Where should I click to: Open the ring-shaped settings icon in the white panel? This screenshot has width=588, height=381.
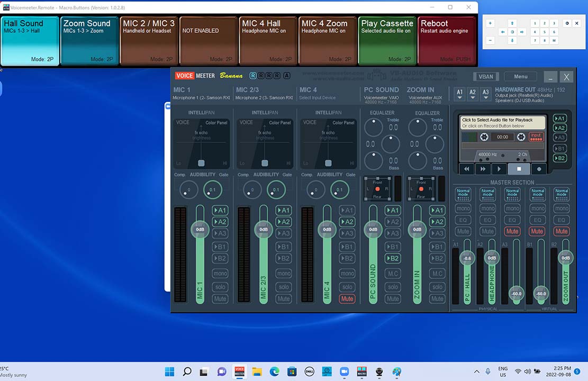567,23
